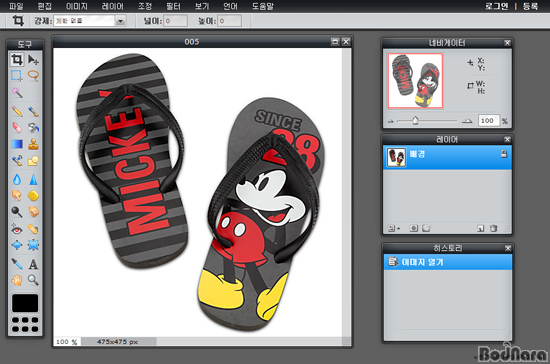
Task: Select the Hand pan tool
Action: 16,280
